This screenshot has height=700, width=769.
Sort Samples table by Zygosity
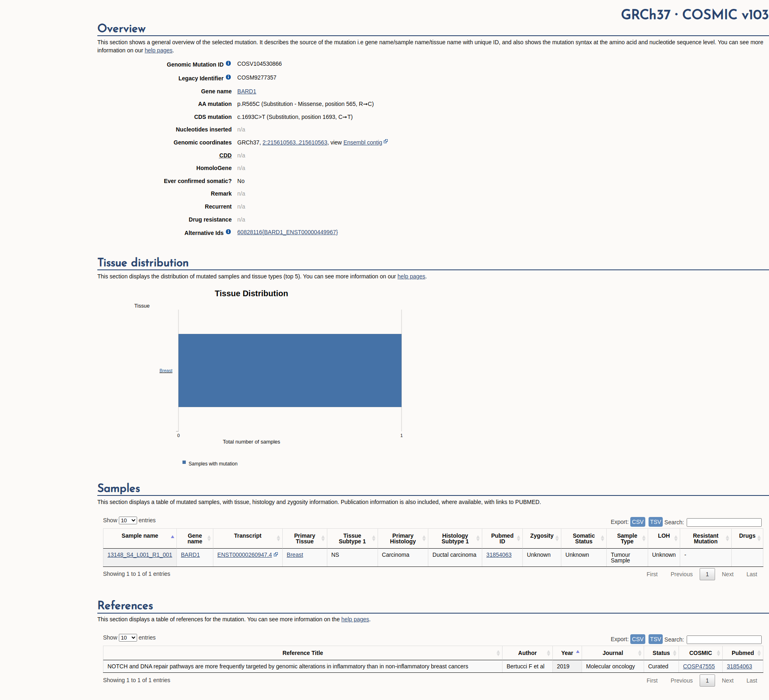click(541, 538)
